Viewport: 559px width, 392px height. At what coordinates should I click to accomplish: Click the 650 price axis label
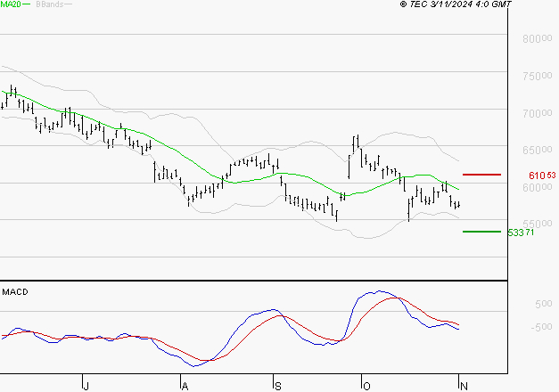point(538,150)
